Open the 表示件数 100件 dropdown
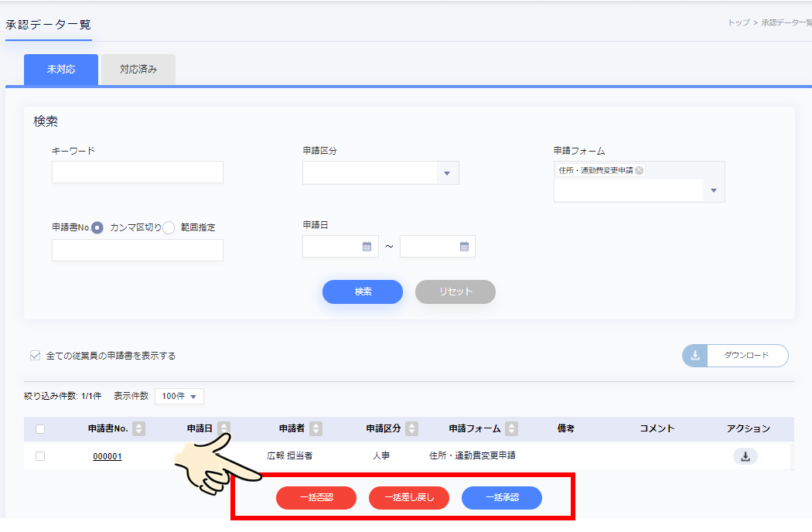Screen dimensions: 812x532 179,396
